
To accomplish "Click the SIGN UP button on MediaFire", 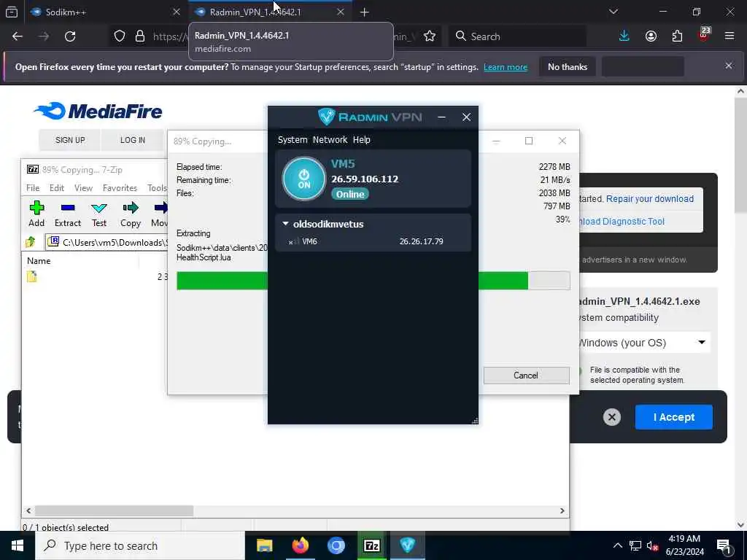I will (70, 140).
